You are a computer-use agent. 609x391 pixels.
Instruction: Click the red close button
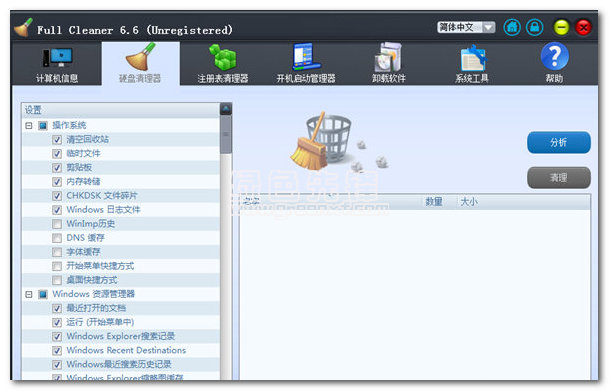tap(583, 28)
